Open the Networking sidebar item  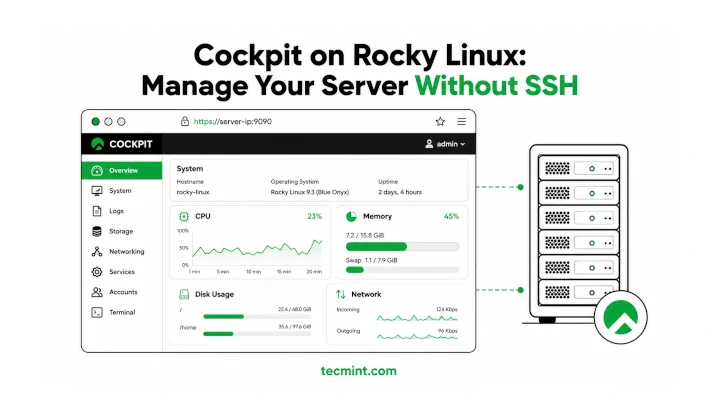pos(122,251)
